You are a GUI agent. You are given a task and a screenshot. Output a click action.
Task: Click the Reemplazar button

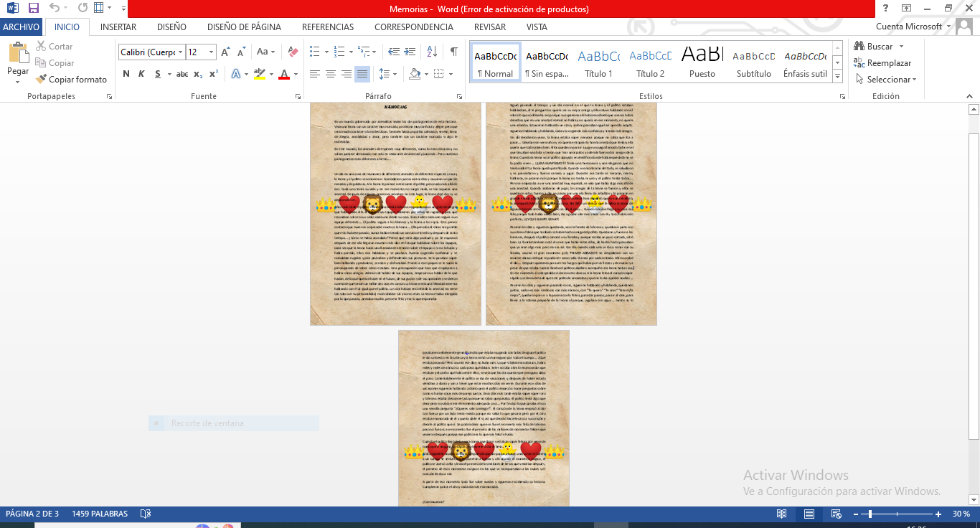pyautogui.click(x=882, y=63)
